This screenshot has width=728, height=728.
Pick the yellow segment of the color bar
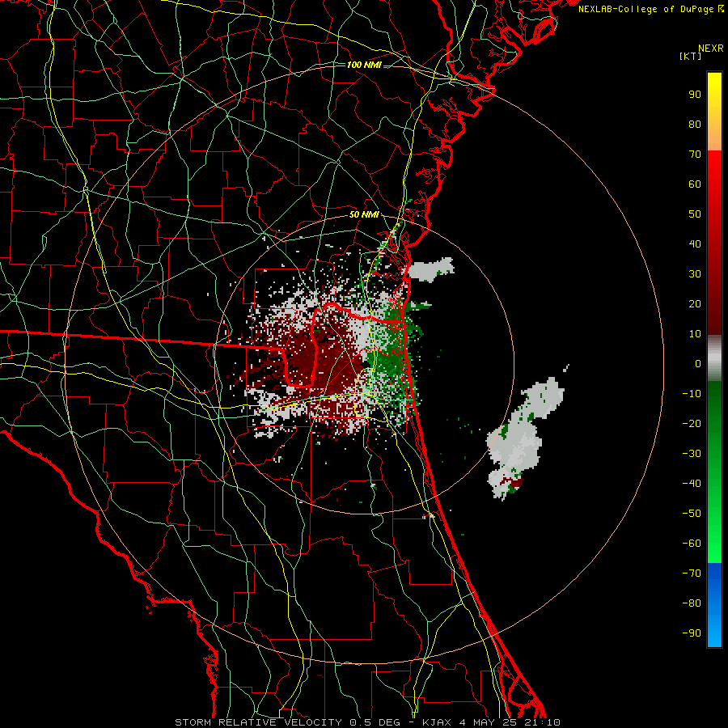714,99
